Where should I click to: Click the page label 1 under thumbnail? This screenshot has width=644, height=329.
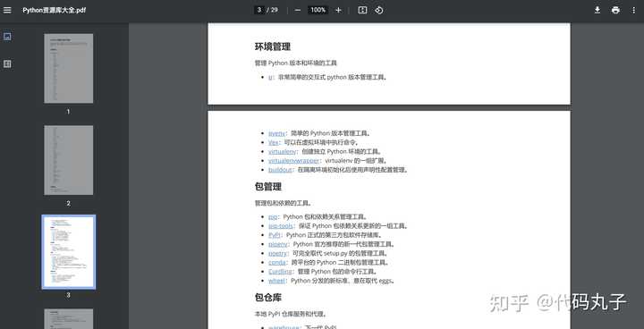click(68, 112)
